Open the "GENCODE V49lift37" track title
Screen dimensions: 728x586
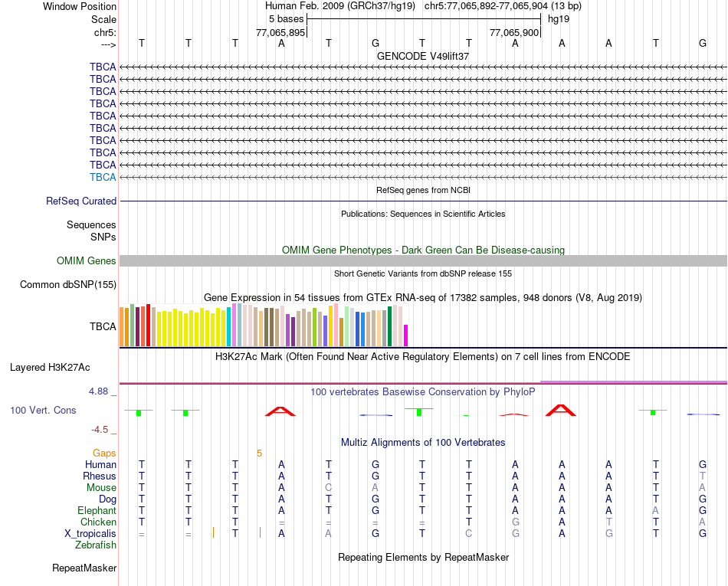tap(423, 56)
